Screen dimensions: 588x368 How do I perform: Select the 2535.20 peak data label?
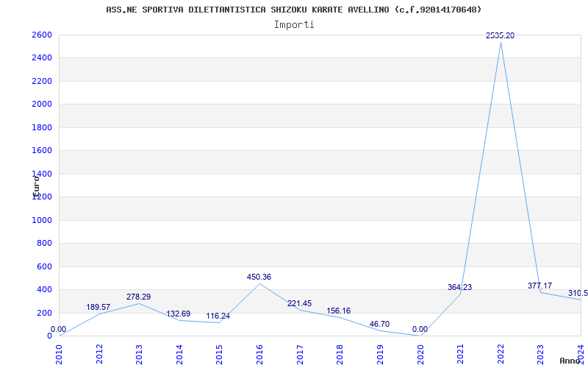pyautogui.click(x=500, y=35)
